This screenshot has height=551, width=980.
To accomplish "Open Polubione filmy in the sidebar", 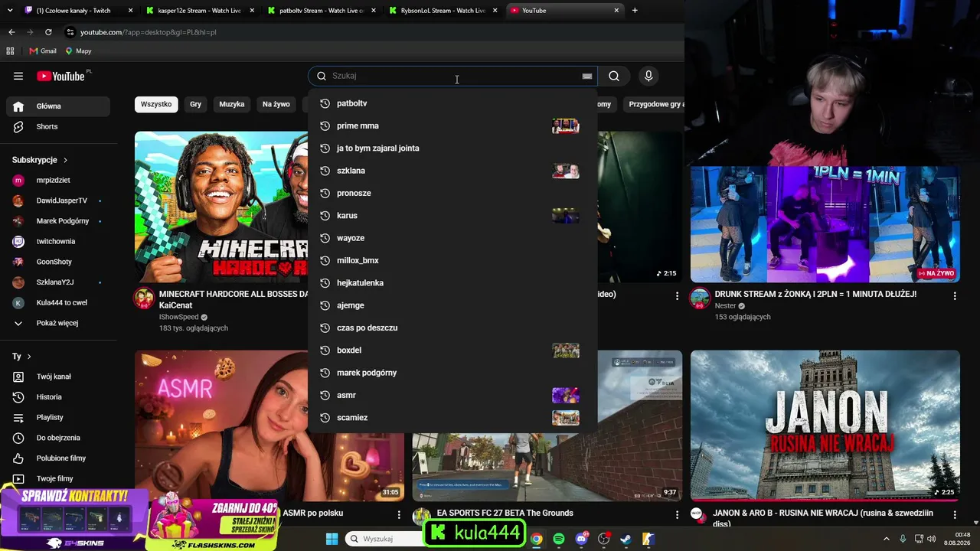I will click(x=58, y=458).
